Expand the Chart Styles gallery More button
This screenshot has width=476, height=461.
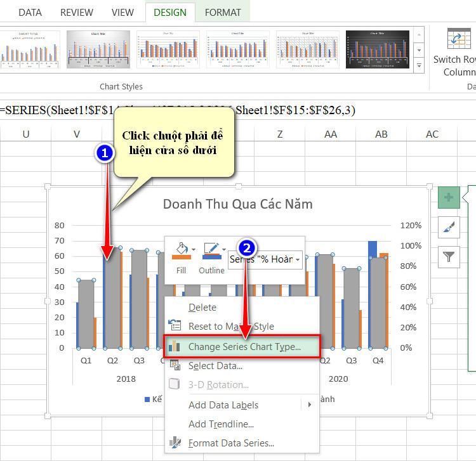tap(419, 65)
